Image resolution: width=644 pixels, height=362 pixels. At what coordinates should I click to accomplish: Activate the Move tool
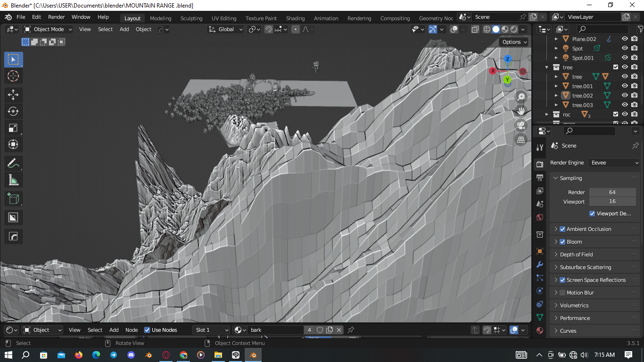coord(13,94)
